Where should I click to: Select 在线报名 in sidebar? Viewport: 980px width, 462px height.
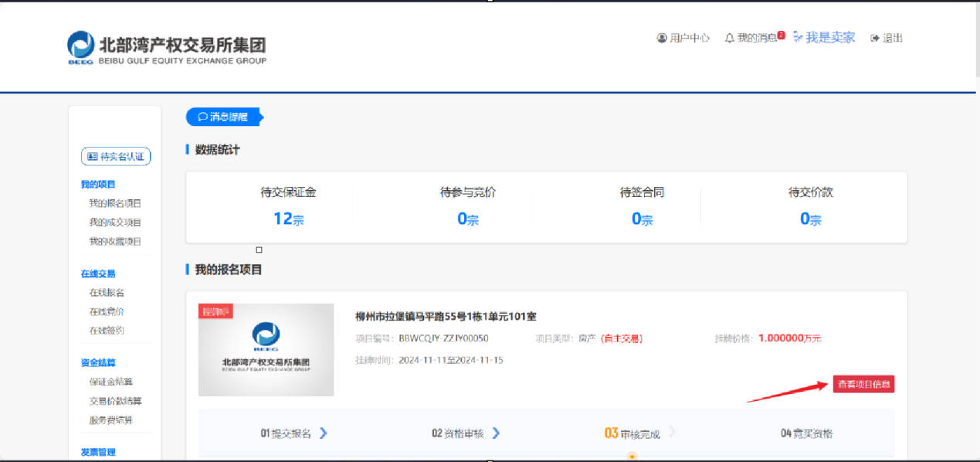click(x=107, y=293)
